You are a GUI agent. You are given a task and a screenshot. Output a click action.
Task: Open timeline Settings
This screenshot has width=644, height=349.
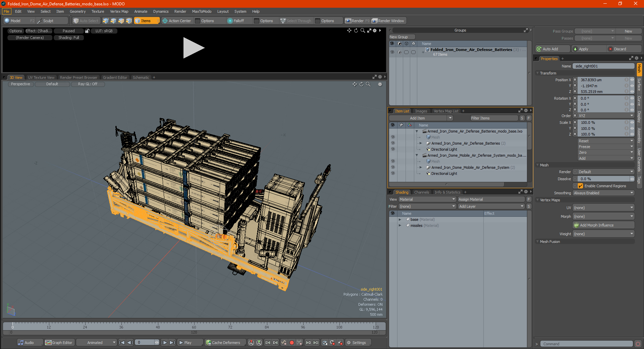pos(358,343)
